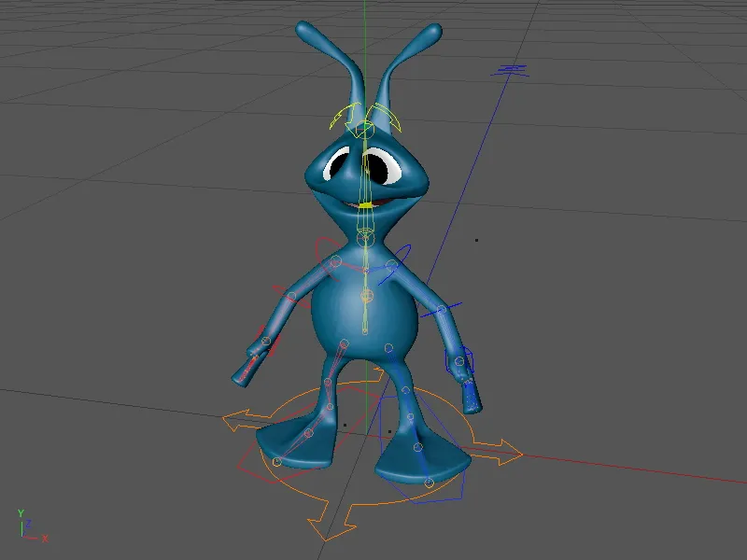The image size is (747, 560).
Task: Click the X axis label in the axis gizmo
Action: click(45, 539)
